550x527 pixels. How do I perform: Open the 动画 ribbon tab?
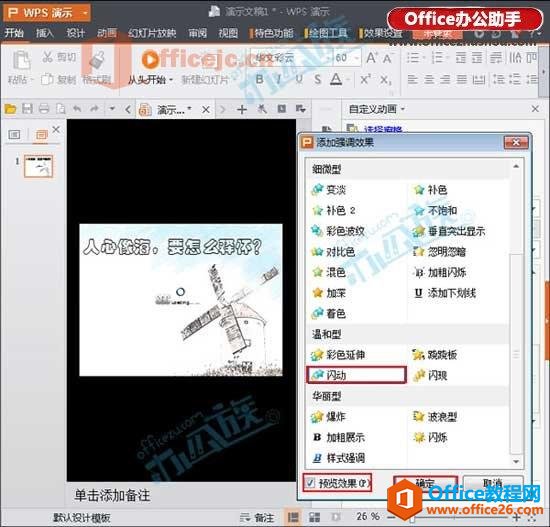pos(107,33)
